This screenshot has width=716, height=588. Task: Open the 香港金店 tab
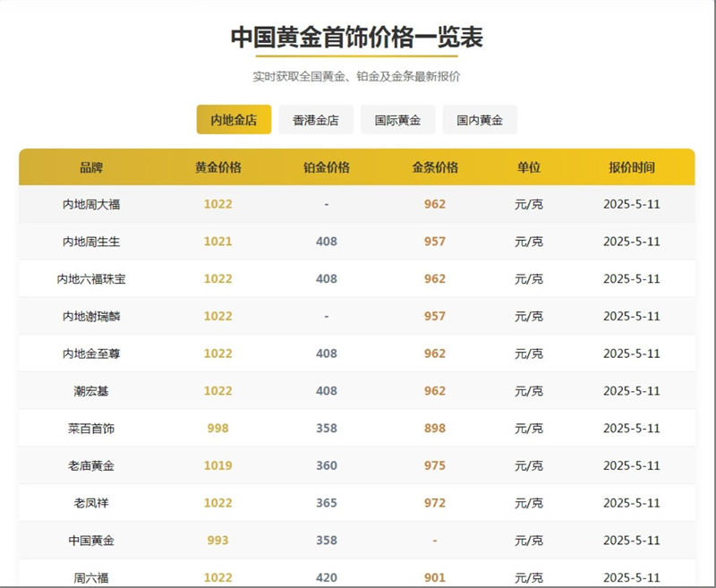(x=316, y=120)
